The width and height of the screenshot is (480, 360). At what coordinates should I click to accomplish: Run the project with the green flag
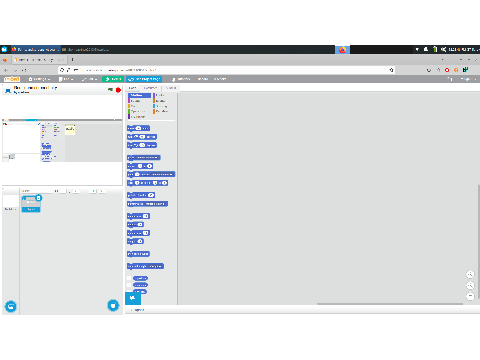pyautogui.click(x=110, y=90)
